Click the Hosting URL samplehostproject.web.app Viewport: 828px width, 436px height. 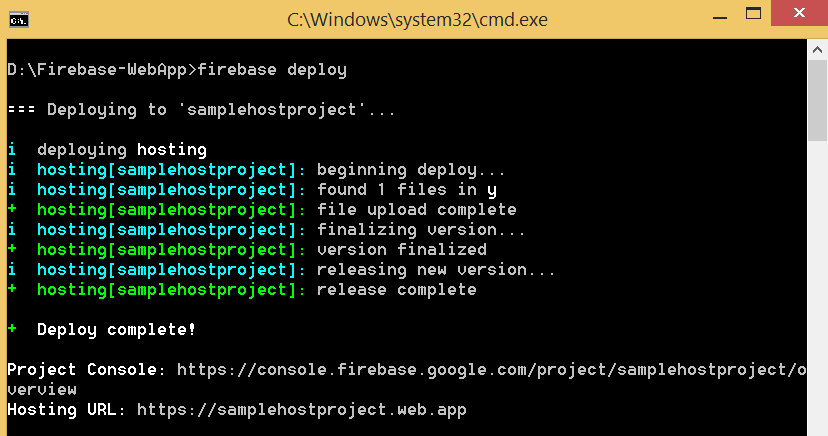coord(301,410)
